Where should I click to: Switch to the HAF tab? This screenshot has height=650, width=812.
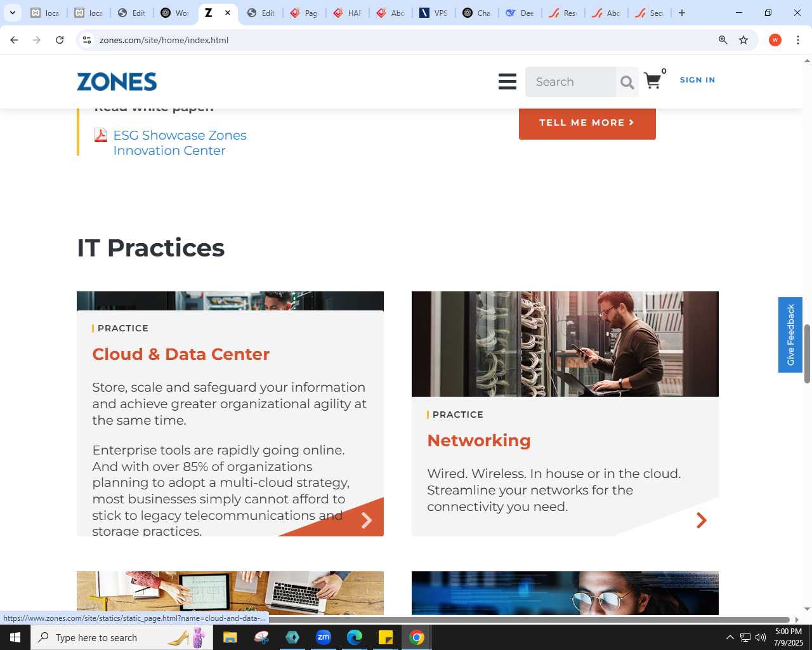click(348, 13)
